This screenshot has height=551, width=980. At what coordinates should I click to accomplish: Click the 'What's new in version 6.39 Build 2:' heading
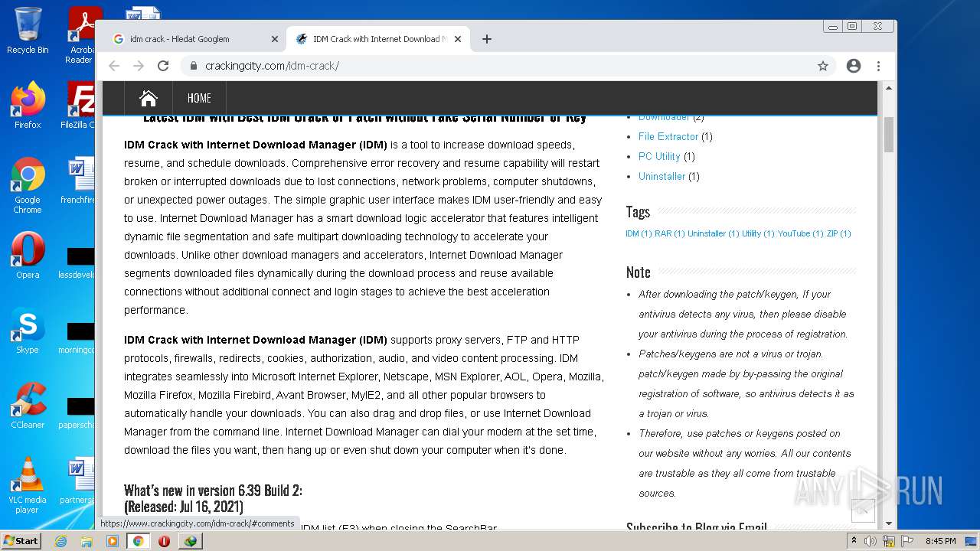pyautogui.click(x=213, y=491)
